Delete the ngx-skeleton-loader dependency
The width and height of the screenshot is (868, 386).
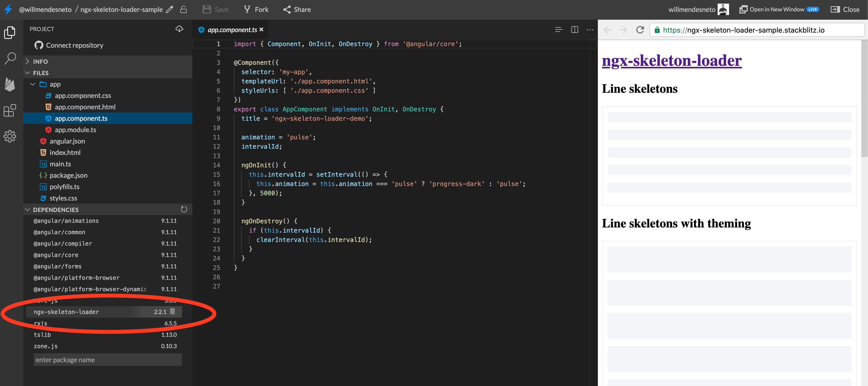click(172, 312)
